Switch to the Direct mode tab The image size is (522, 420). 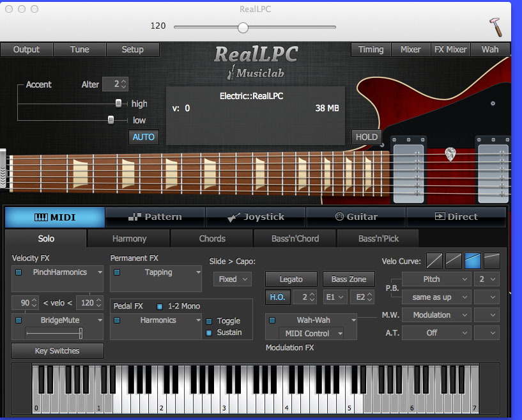[x=456, y=217]
